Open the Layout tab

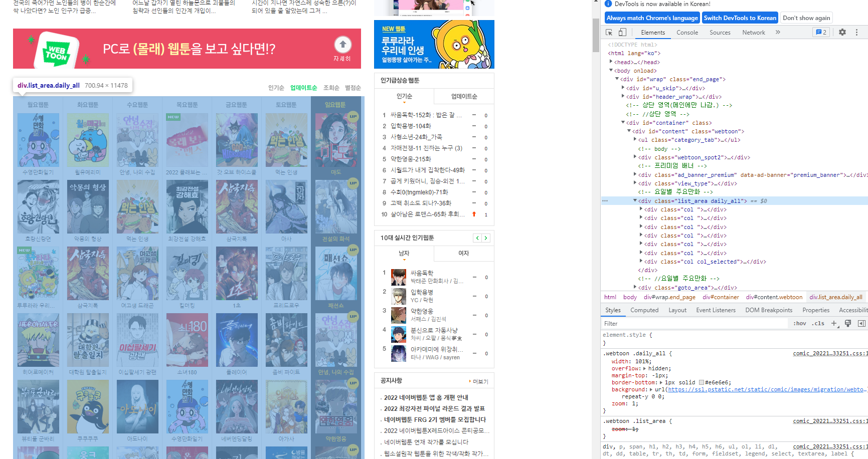[x=677, y=310]
